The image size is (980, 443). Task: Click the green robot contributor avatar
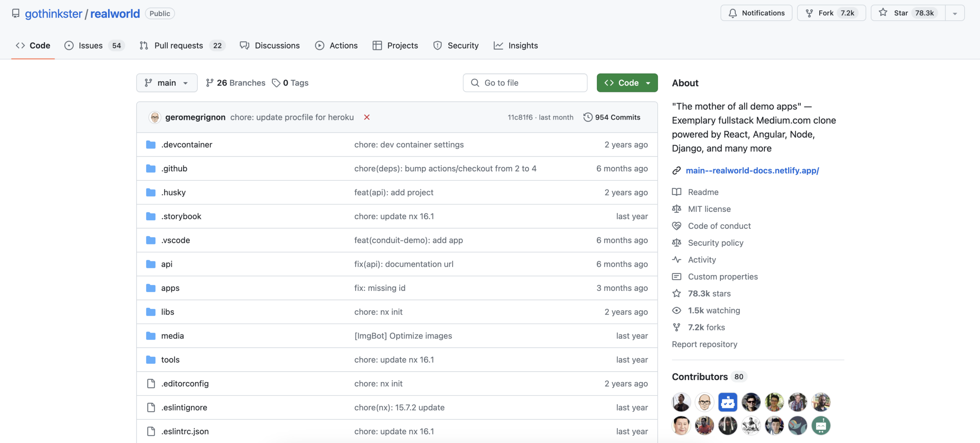click(x=821, y=425)
